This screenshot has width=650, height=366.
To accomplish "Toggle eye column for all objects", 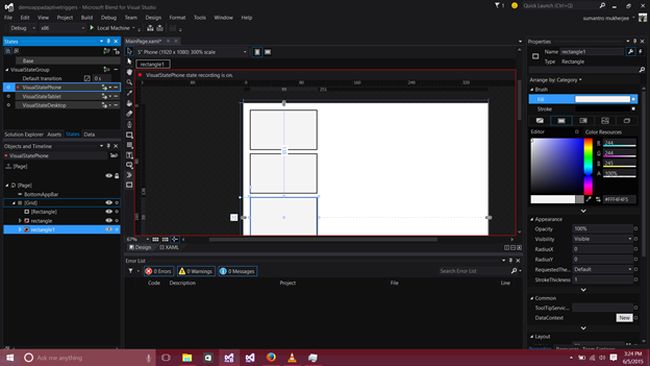I will point(109,176).
